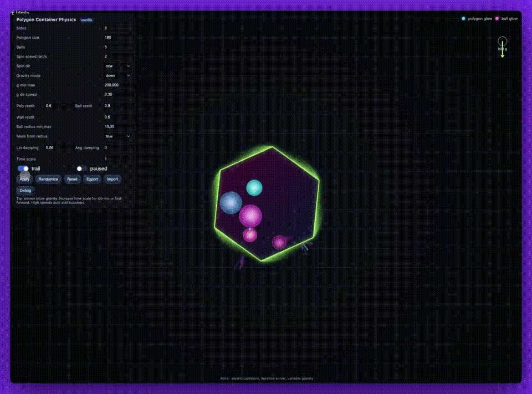
Task: Click the cyan polygon glow legend dot
Action: pyautogui.click(x=464, y=19)
